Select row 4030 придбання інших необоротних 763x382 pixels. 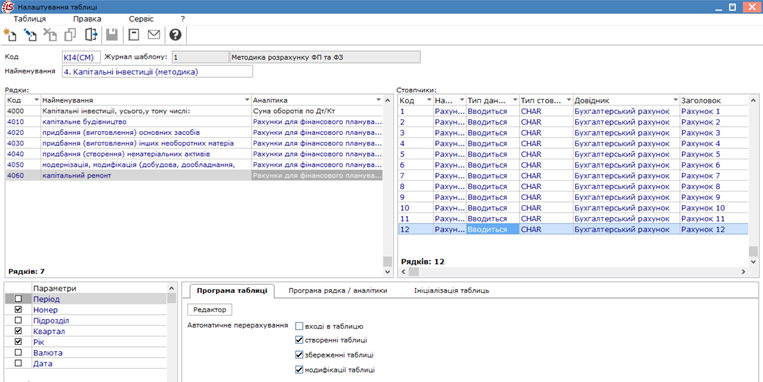[x=194, y=143]
